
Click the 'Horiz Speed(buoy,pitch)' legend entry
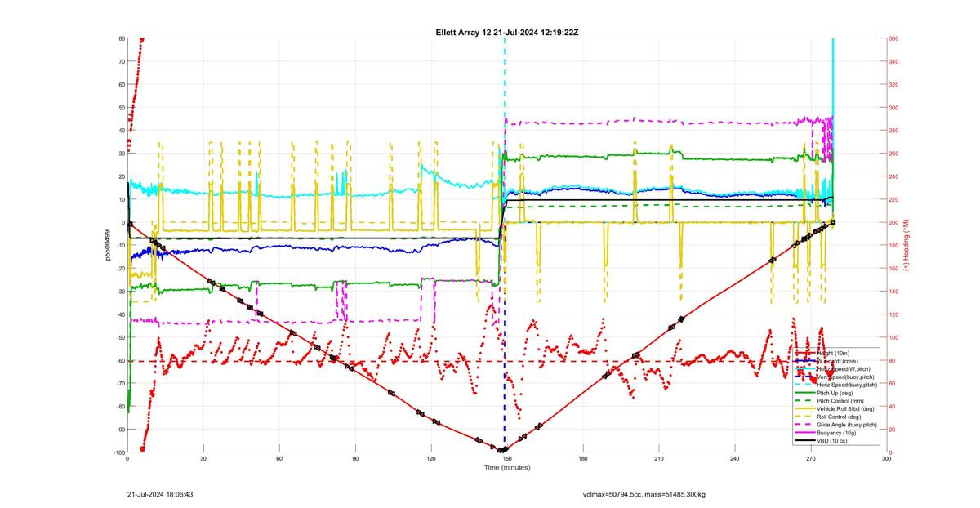pyautogui.click(x=847, y=385)
